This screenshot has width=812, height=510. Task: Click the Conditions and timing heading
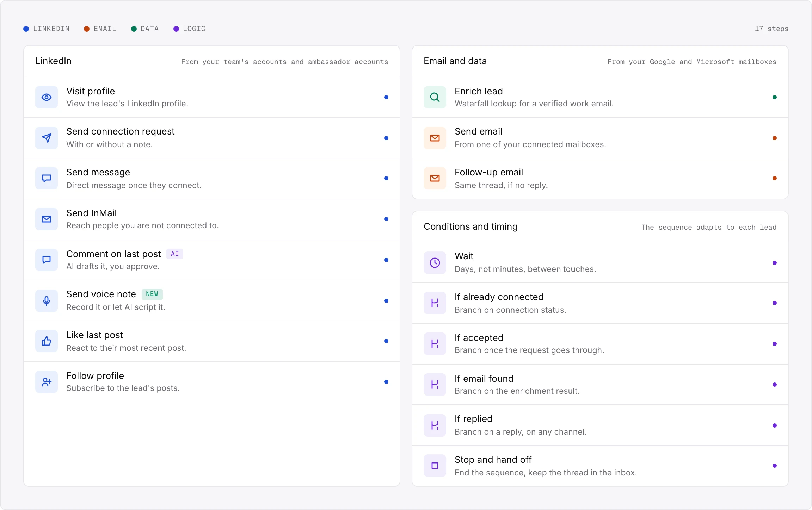click(470, 226)
